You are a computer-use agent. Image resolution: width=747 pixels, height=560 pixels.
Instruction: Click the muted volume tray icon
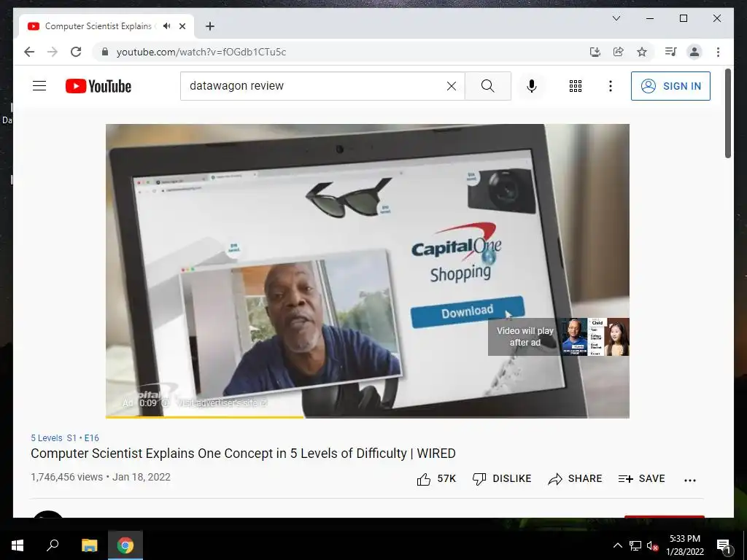click(x=652, y=545)
